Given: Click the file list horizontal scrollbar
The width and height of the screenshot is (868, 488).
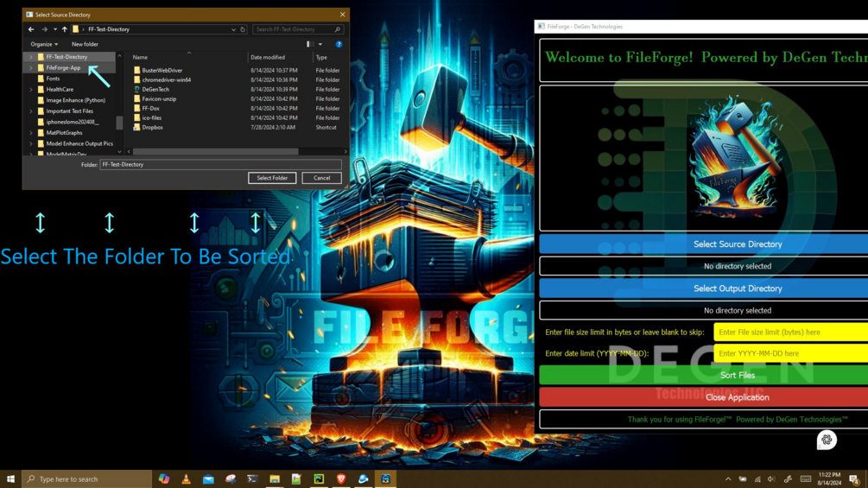Looking at the screenshot, I should [x=215, y=152].
